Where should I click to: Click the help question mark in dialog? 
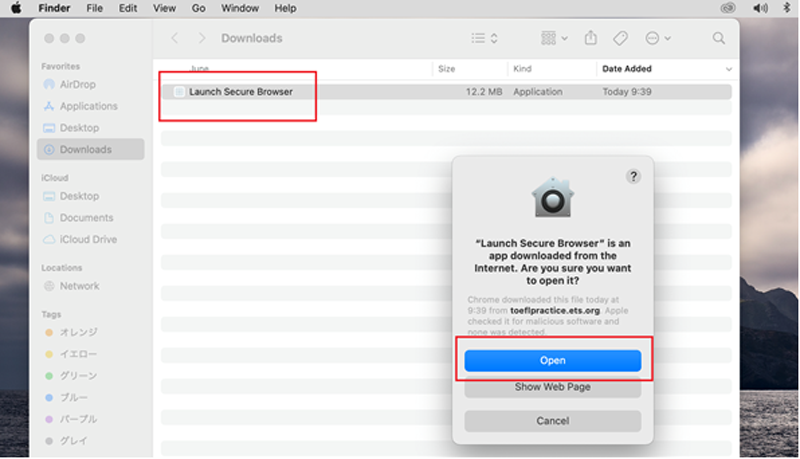[633, 176]
